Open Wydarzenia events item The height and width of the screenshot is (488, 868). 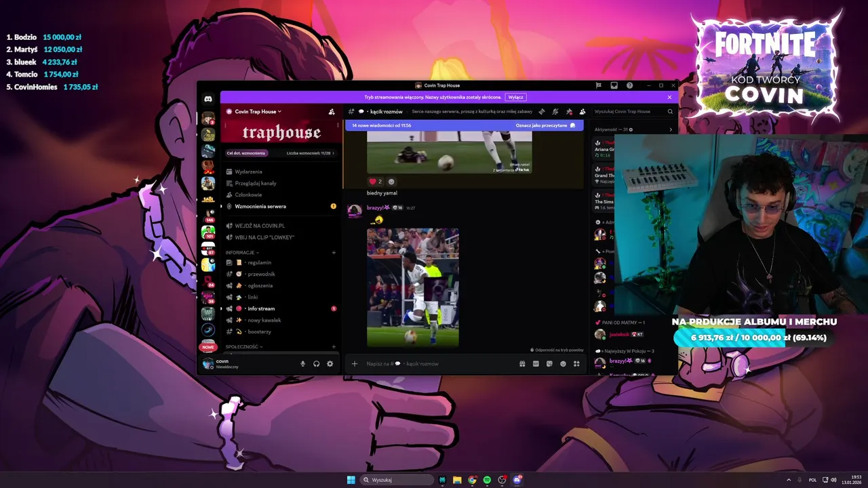pos(281,171)
